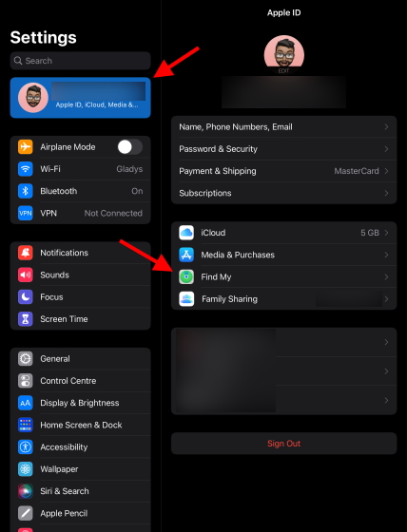Tap the search magnifier icon
Screen dimensions: 407x532
tap(18, 61)
